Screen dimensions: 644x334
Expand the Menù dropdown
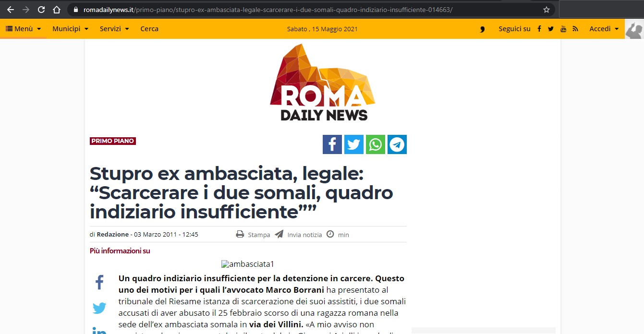[x=24, y=29]
